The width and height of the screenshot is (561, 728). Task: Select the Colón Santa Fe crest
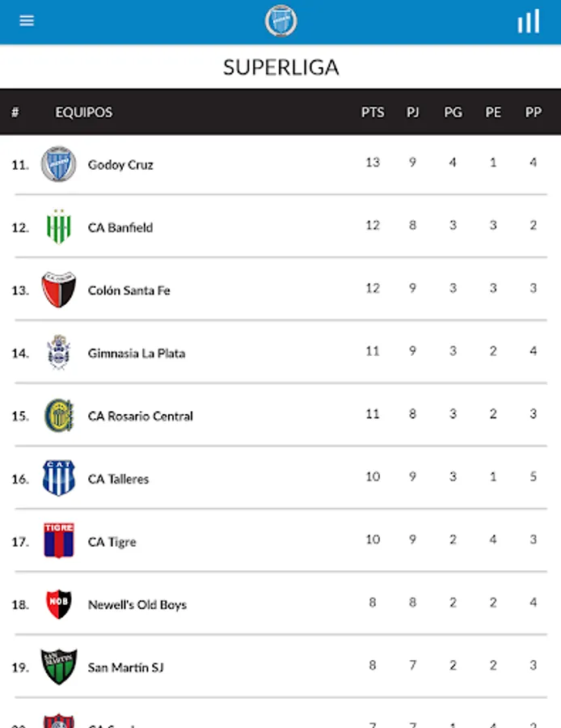(x=57, y=290)
